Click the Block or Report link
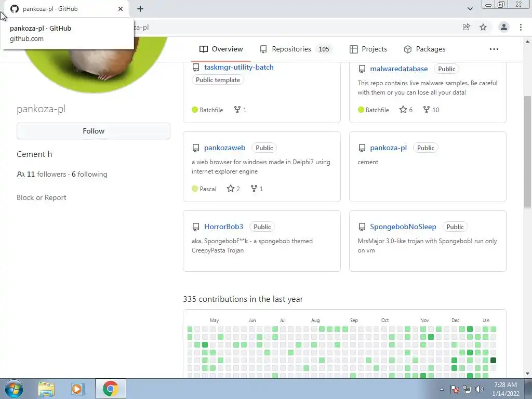532x399 pixels. pos(42,197)
